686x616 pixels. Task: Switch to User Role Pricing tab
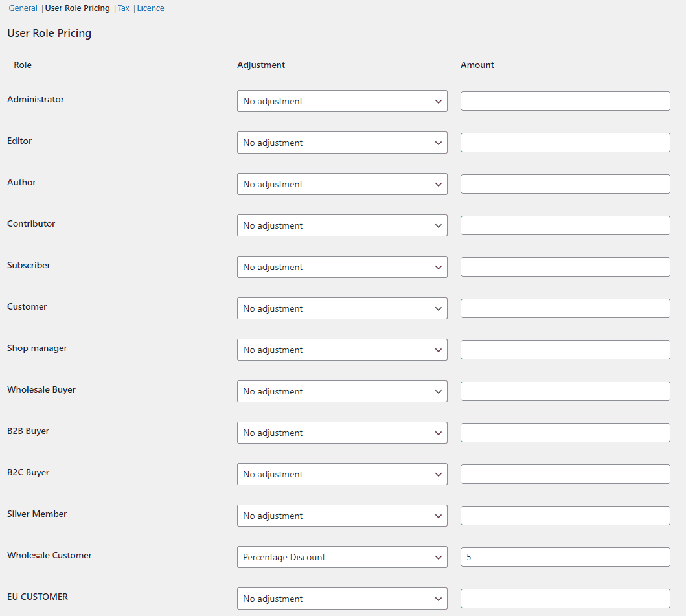coord(78,8)
